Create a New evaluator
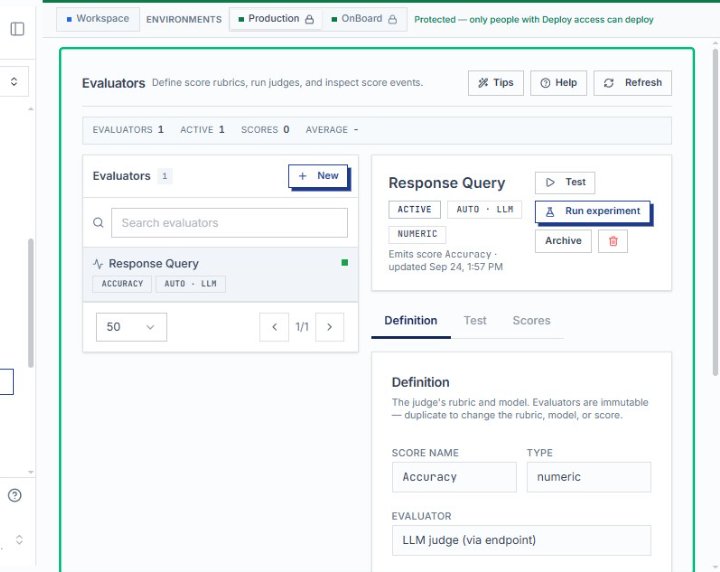The width and height of the screenshot is (720, 572). [x=318, y=176]
